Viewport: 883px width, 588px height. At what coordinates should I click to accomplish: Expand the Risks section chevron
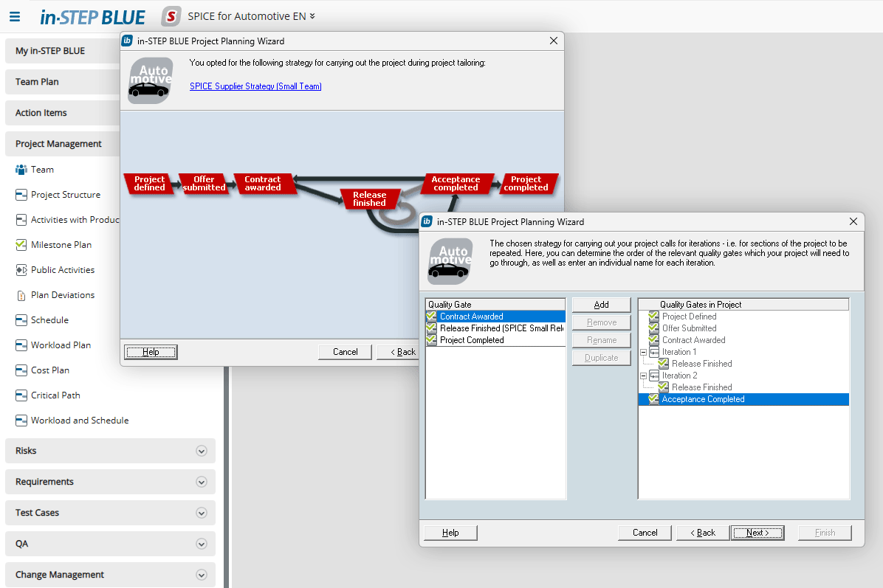pos(201,451)
